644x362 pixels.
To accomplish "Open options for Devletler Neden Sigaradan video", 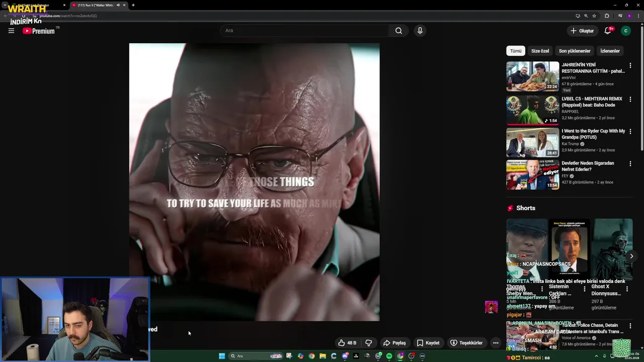I will pos(630,164).
